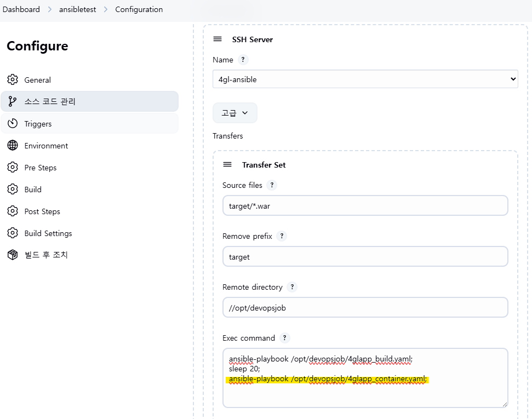Click the Triggers clock icon

(x=13, y=124)
